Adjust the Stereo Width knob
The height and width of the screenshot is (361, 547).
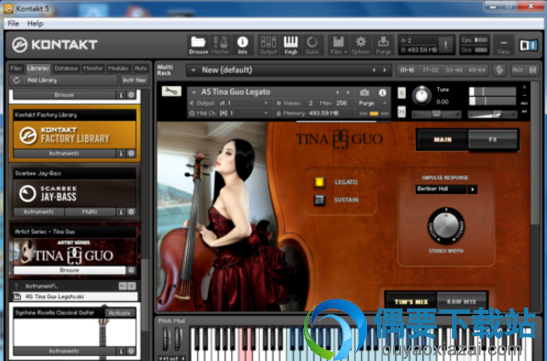(x=446, y=226)
